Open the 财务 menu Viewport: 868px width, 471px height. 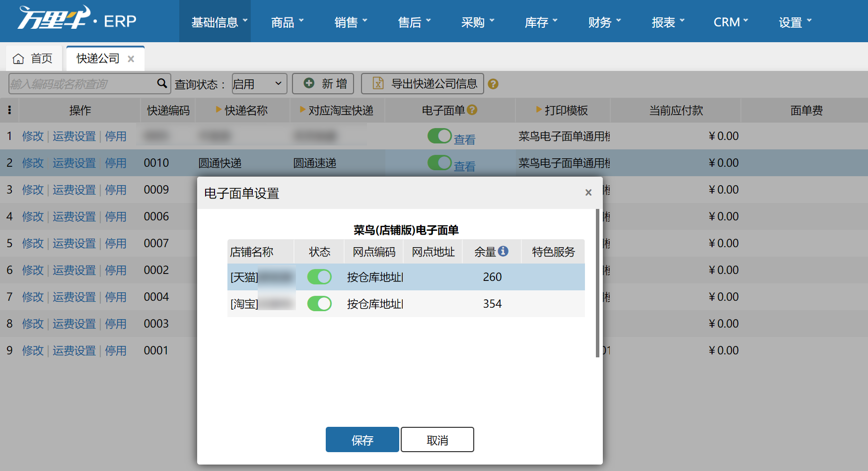click(605, 22)
